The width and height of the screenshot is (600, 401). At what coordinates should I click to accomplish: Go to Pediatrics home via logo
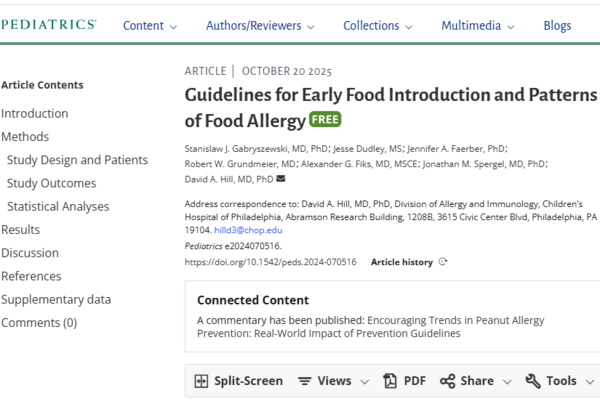coord(49,25)
